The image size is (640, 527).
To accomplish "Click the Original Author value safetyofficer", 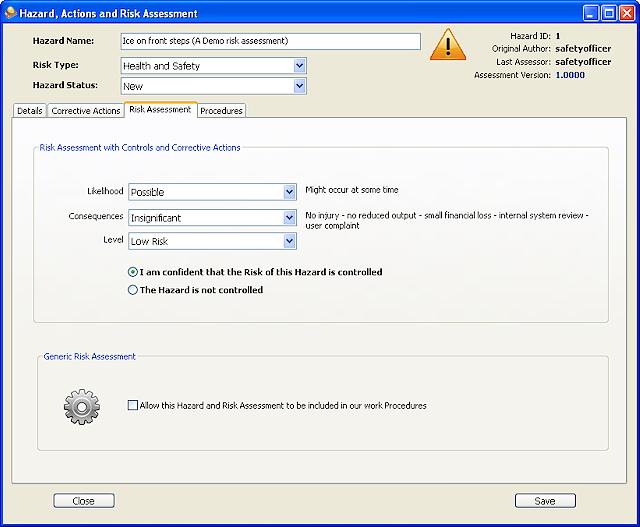I will [583, 49].
